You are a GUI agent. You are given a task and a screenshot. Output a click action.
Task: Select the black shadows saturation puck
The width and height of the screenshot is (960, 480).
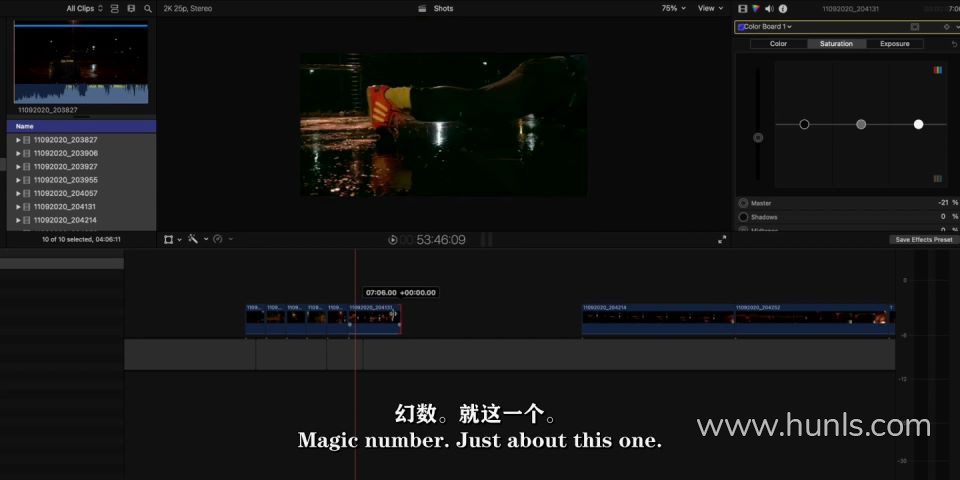(x=804, y=124)
